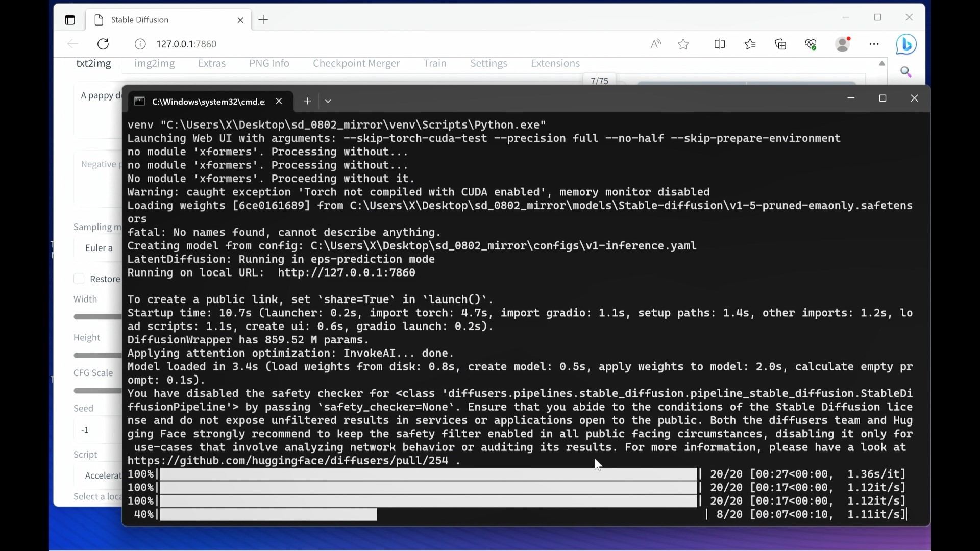Click 'Applying attention optimization' line
The image size is (980, 551).
(x=291, y=354)
